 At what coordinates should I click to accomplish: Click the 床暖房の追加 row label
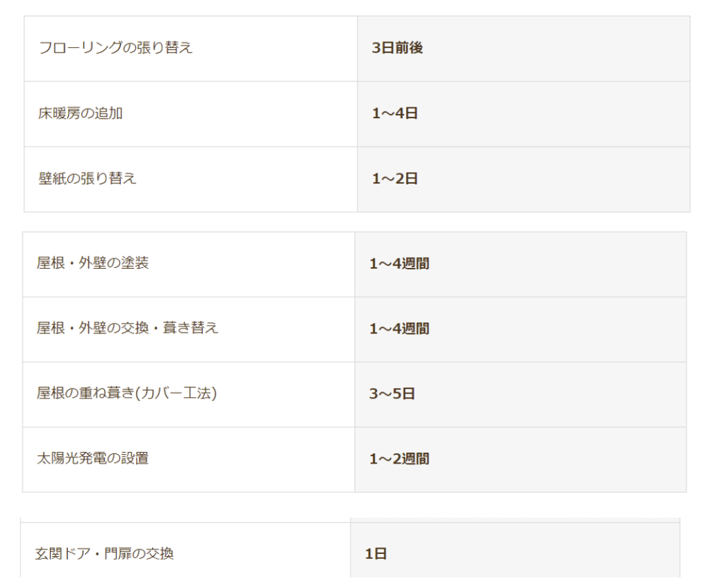(x=81, y=114)
